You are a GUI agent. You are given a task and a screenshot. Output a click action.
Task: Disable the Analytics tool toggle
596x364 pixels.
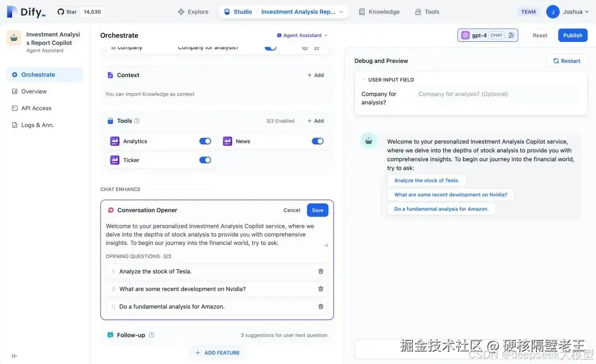[x=205, y=141]
